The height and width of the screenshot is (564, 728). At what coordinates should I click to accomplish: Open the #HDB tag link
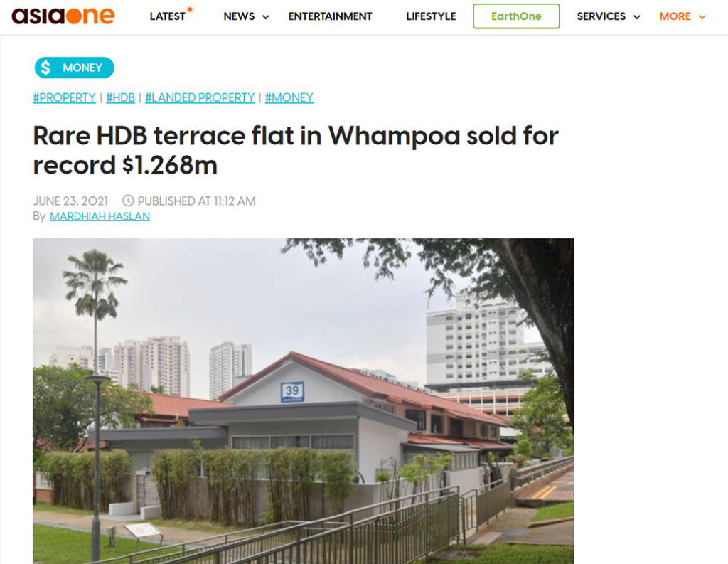(x=120, y=97)
